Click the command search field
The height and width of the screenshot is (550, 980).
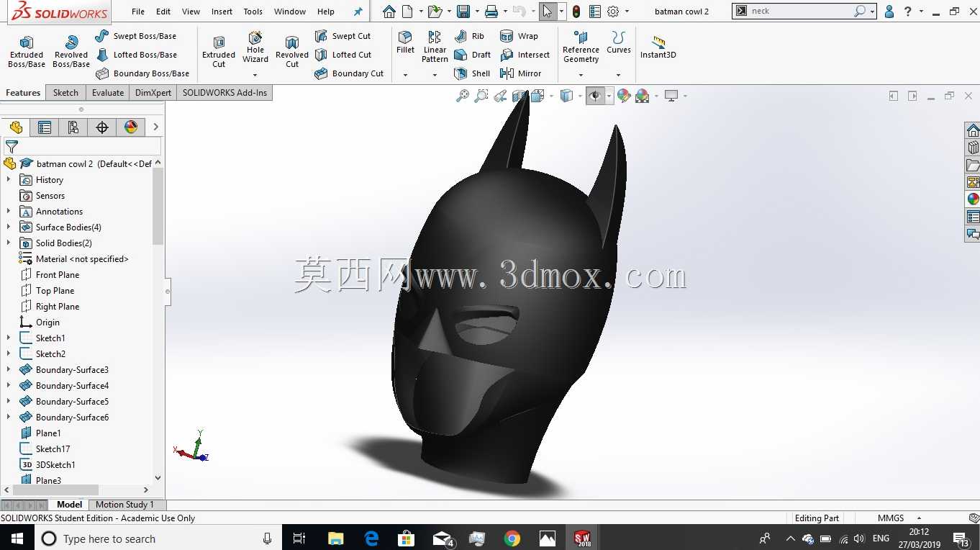(800, 12)
